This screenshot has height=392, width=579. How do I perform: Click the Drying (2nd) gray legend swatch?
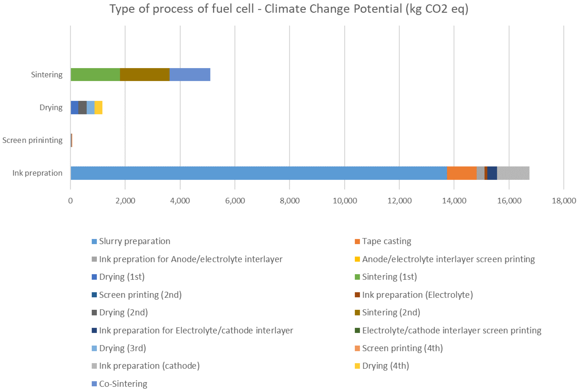[x=94, y=313]
